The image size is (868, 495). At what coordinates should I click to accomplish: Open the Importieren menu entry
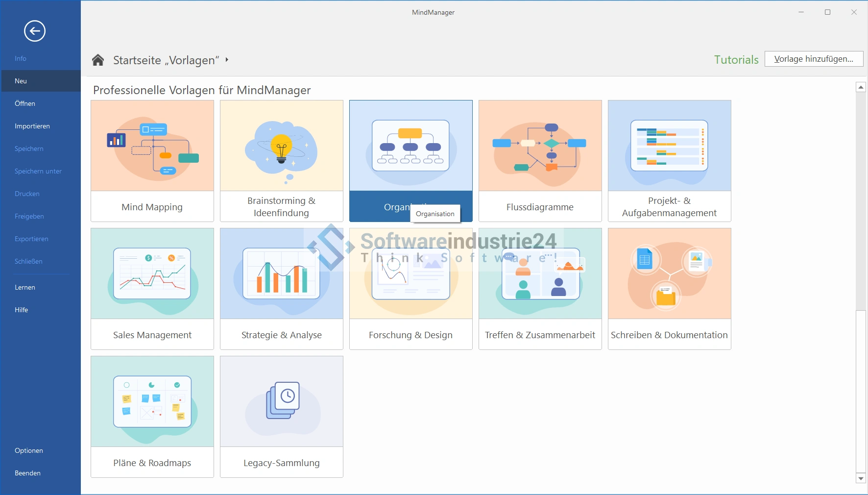pyautogui.click(x=32, y=126)
